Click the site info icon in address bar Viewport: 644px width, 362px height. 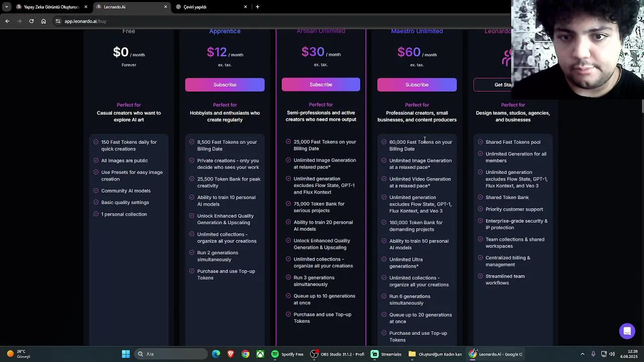coord(58,21)
